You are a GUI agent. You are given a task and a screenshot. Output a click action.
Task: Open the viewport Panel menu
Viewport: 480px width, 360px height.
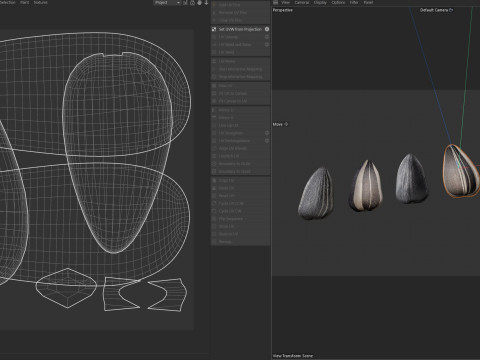coord(368,2)
